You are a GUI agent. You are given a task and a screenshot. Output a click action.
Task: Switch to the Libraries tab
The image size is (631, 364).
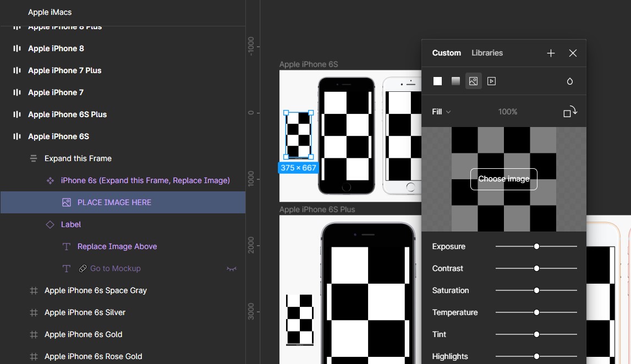[487, 53]
